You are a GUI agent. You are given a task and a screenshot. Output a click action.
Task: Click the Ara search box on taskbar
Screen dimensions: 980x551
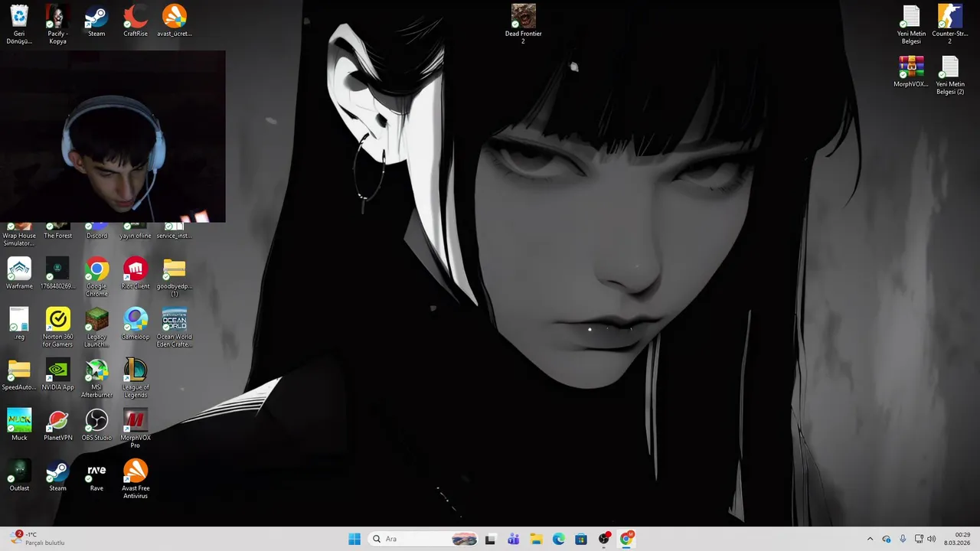[423, 539]
